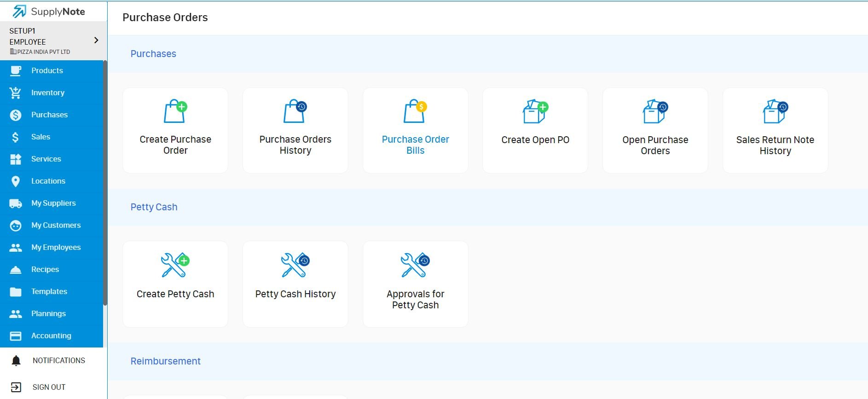Open the Petty Cash History card label
The width and height of the screenshot is (868, 399).
coord(295,294)
